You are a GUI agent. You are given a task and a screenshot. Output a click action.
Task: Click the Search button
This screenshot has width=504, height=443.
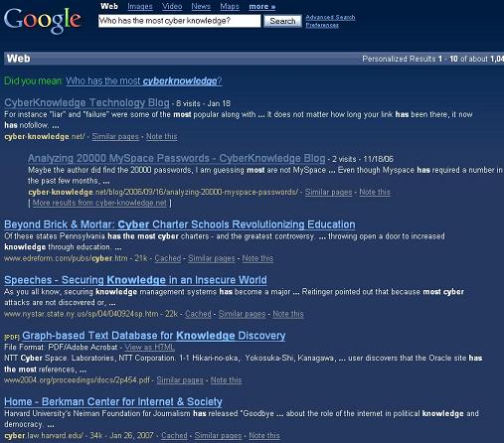coord(282,21)
